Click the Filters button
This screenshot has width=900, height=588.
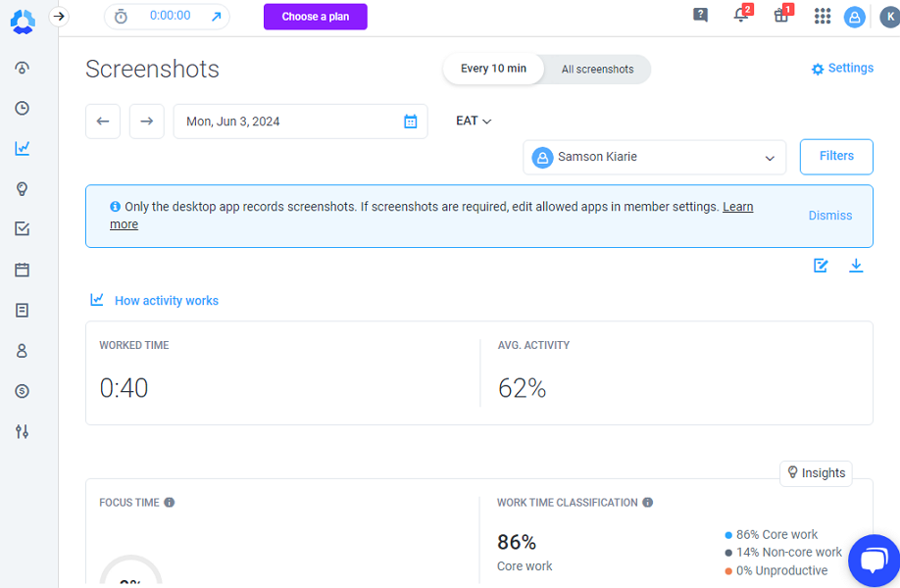tap(836, 156)
